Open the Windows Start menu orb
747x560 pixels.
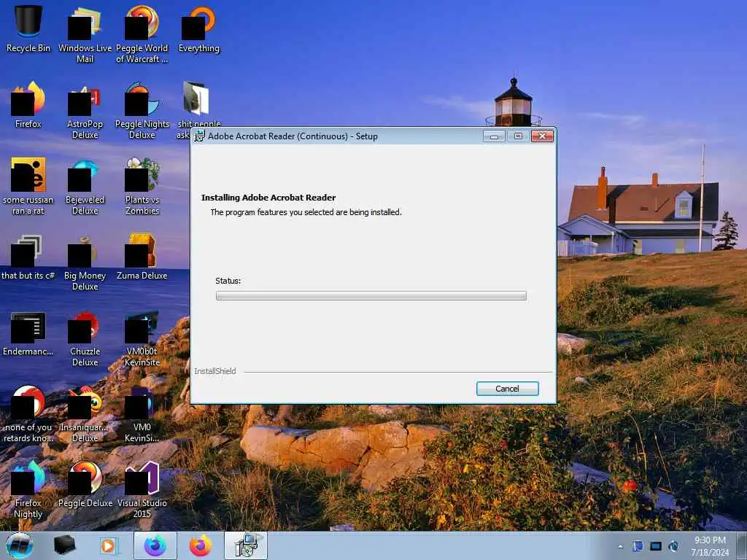tap(20, 545)
